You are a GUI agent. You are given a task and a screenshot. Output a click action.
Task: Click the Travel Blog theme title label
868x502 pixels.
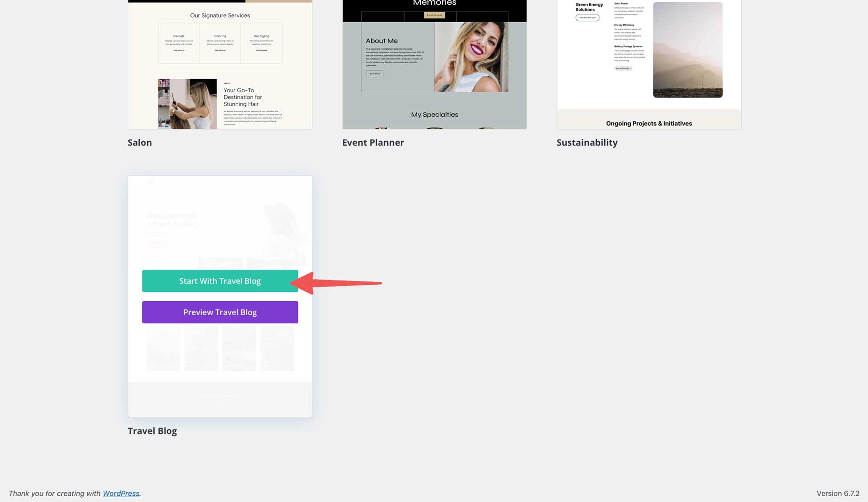coord(152,431)
